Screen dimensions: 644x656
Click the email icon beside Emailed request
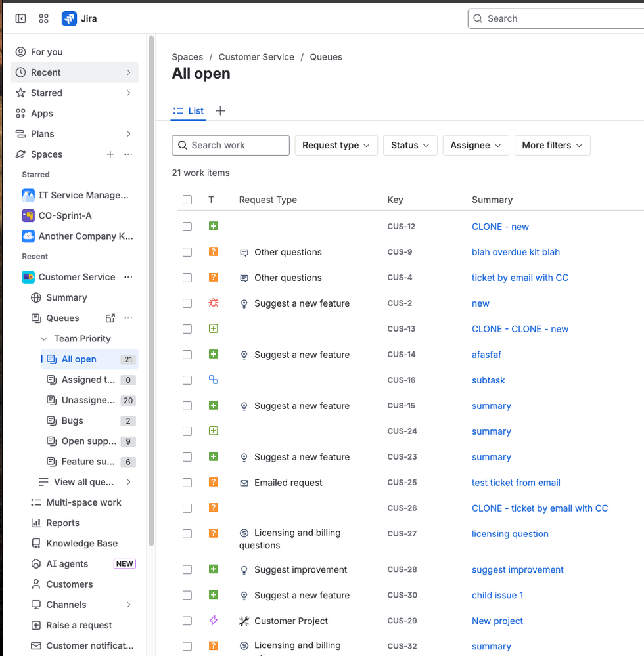coord(244,483)
